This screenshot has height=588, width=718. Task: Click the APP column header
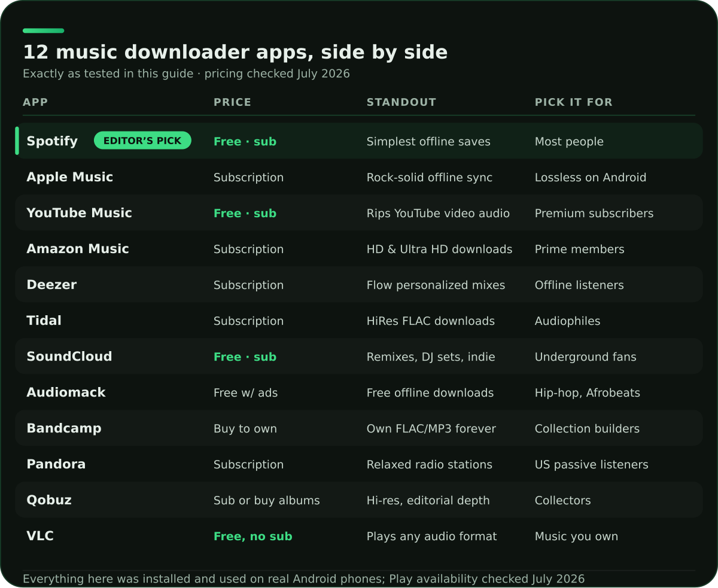[x=35, y=102]
